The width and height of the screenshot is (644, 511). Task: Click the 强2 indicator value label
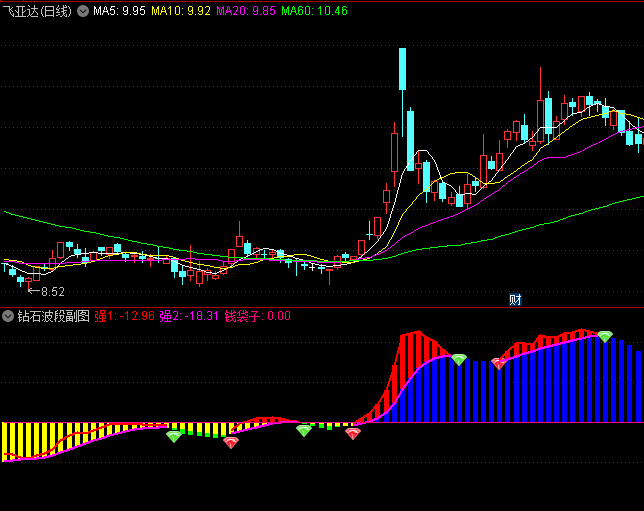click(x=188, y=316)
